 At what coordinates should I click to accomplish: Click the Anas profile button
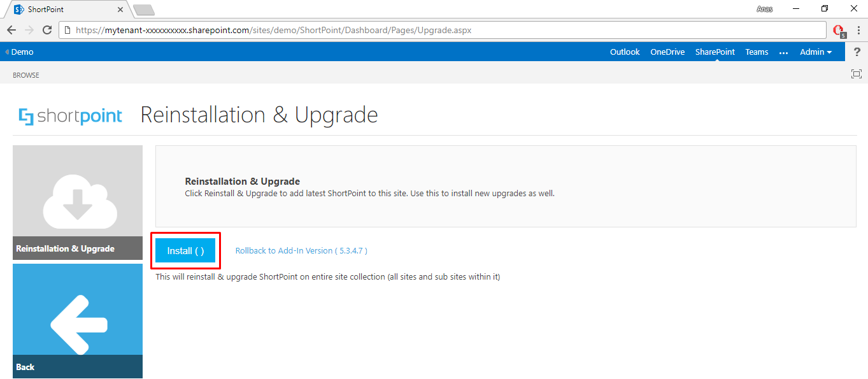[764, 9]
